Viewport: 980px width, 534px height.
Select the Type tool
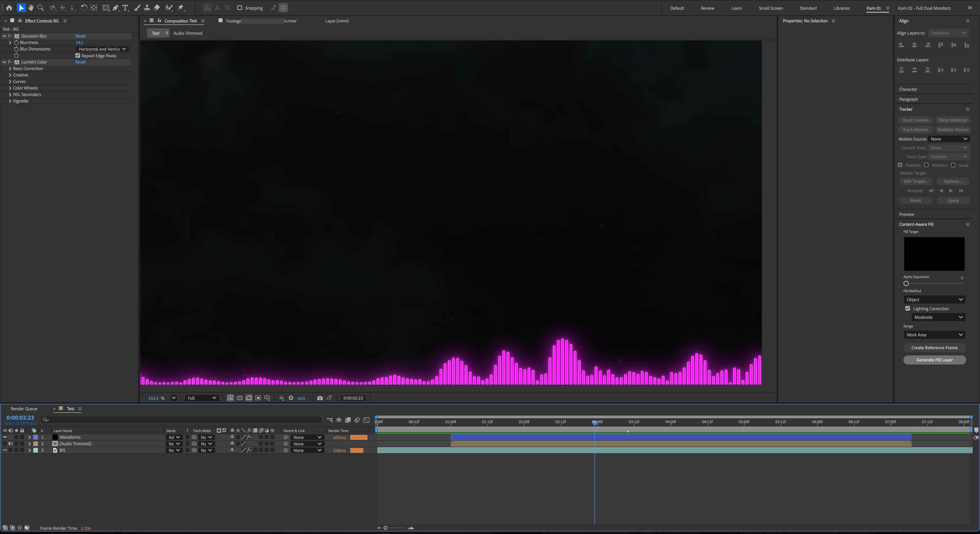tap(125, 8)
